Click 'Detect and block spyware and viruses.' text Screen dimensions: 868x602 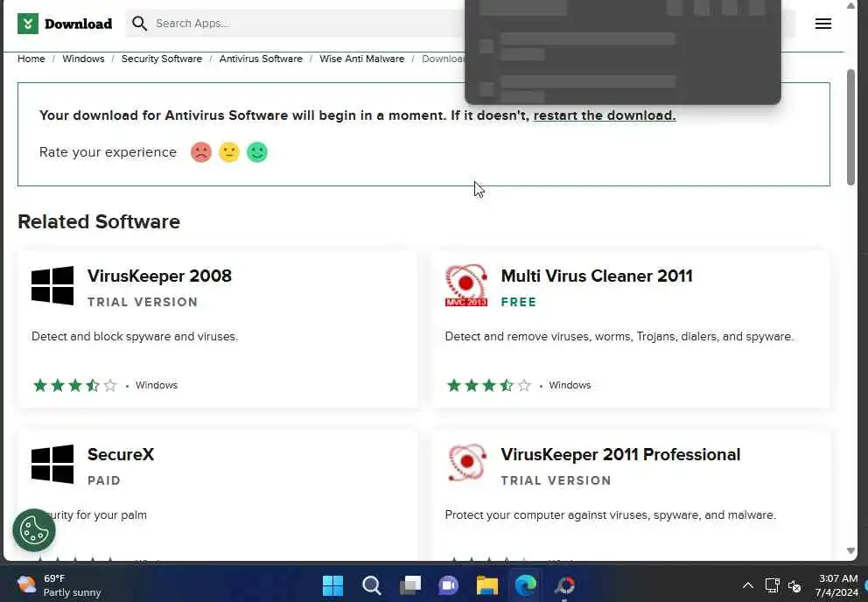pyautogui.click(x=135, y=336)
